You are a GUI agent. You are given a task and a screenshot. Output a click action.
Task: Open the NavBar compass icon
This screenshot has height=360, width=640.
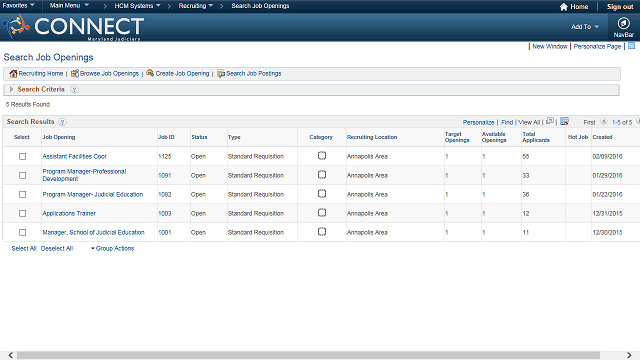tap(623, 24)
